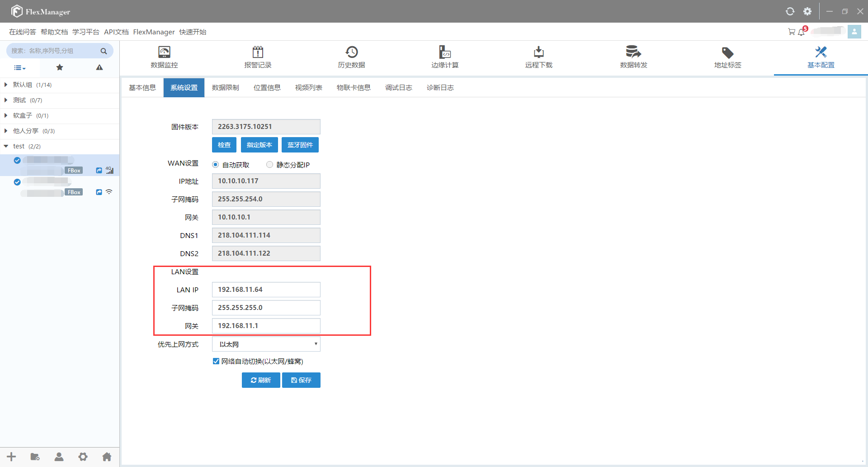Select the 静态分配IP radio option

270,165
